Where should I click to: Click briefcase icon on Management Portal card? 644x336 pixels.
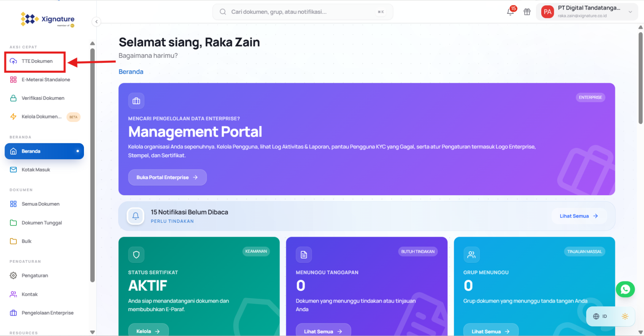[136, 101]
